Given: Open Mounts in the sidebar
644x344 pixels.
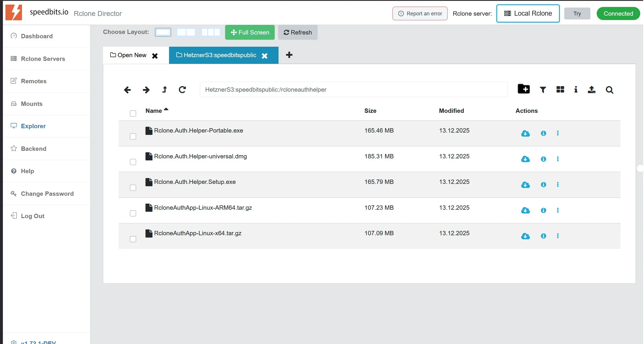Looking at the screenshot, I should tap(46, 104).
